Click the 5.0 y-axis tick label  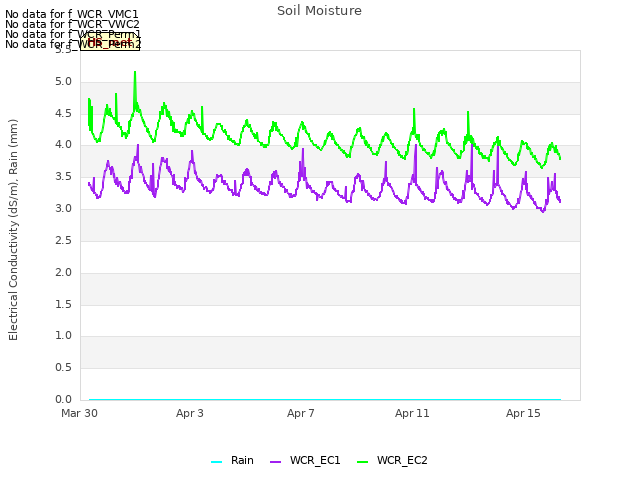[x=63, y=82]
